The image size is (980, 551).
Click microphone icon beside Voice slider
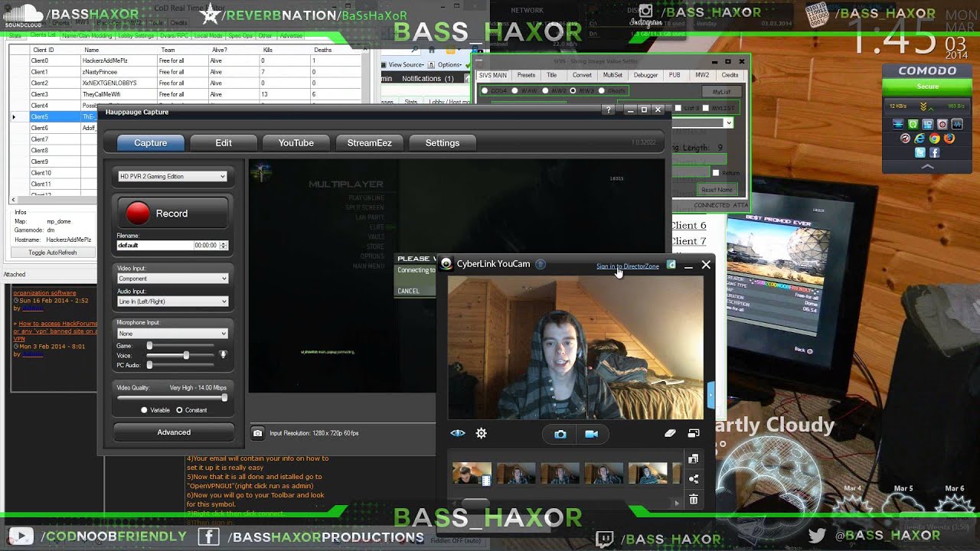(224, 355)
